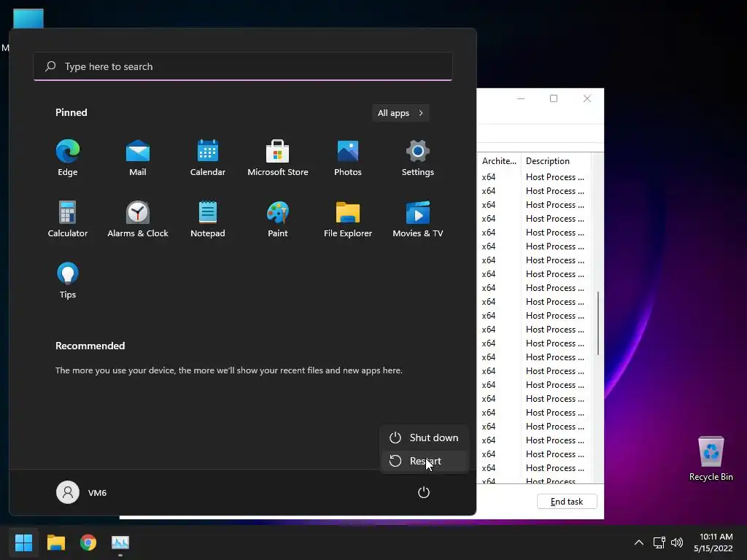Screen dimensions: 747x560
Task: Open Edge from pinned apps
Action: pos(68,158)
